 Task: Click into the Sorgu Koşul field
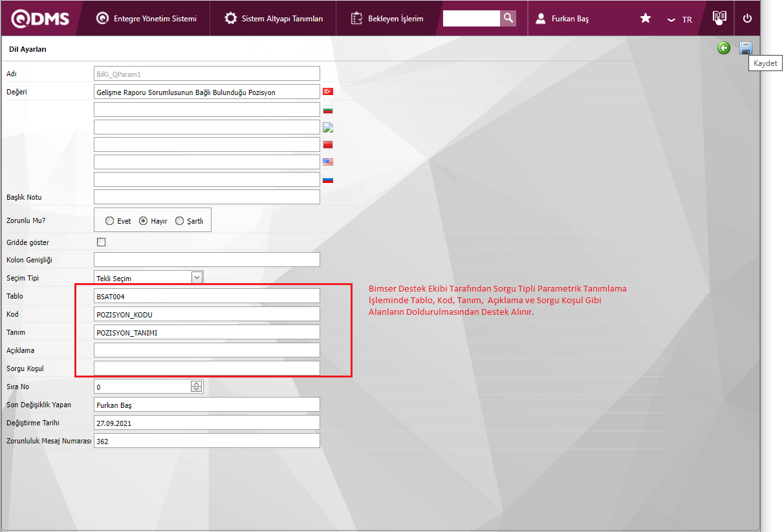click(206, 368)
